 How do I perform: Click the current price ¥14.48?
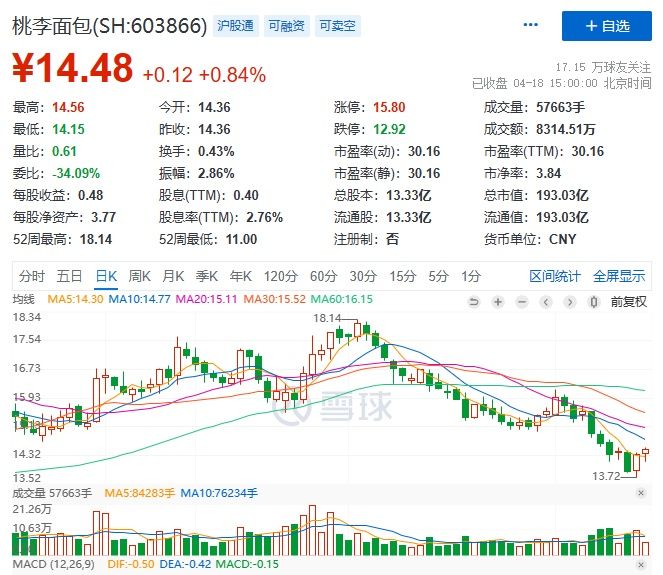tap(73, 68)
